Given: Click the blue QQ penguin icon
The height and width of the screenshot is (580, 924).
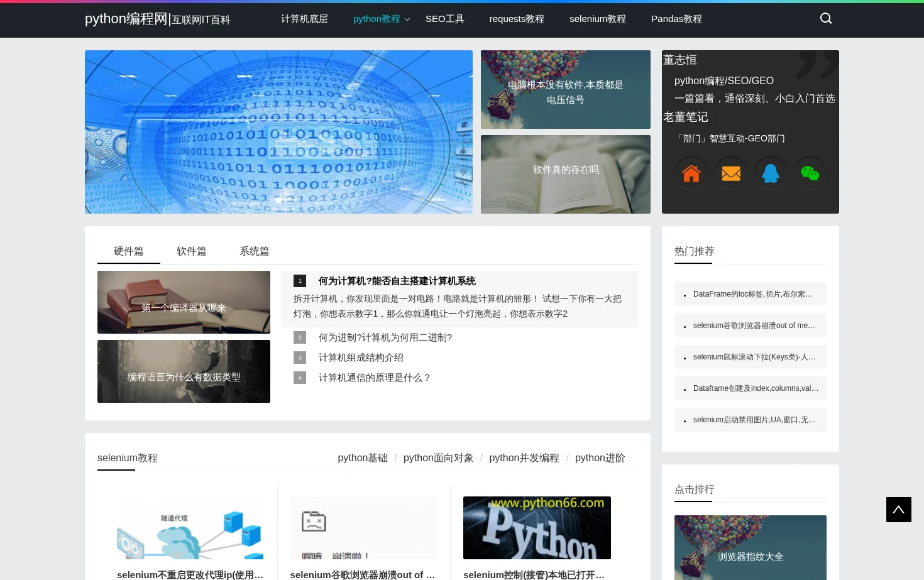Looking at the screenshot, I should [771, 173].
